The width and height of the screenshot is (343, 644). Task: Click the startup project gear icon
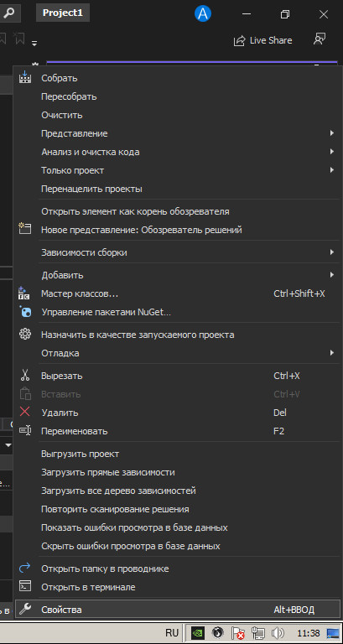(x=25, y=335)
